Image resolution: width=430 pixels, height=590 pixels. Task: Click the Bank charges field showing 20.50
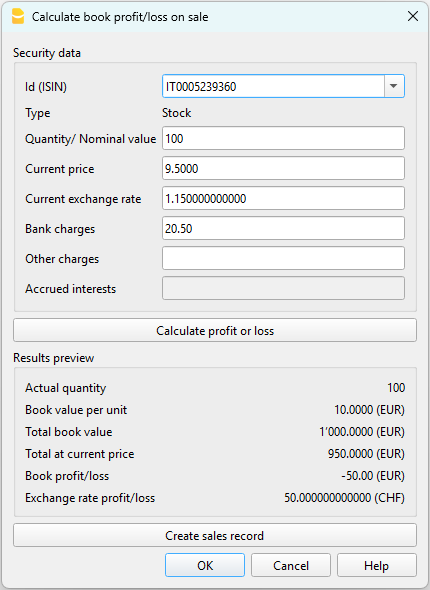click(283, 228)
